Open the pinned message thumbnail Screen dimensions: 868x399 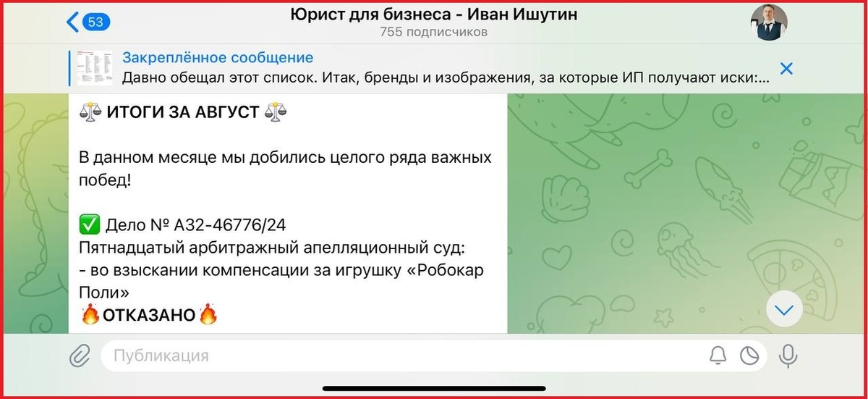(x=94, y=68)
